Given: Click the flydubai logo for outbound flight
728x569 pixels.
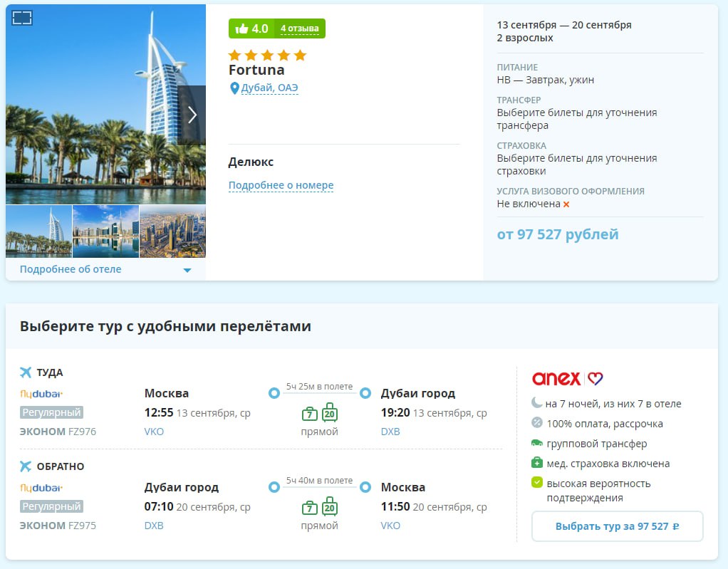Looking at the screenshot, I should click(x=41, y=393).
